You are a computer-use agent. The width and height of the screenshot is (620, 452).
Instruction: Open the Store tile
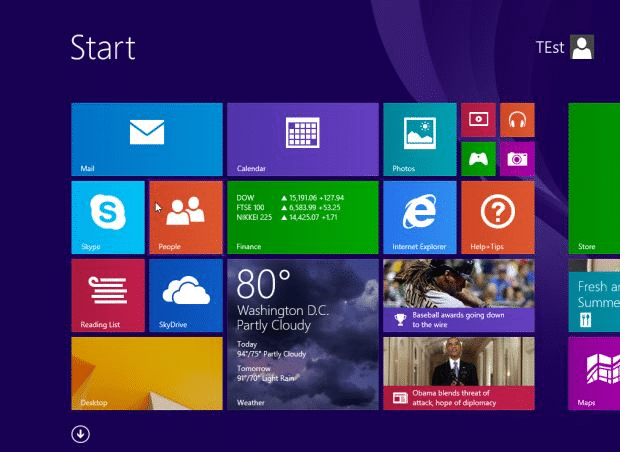pyautogui.click(x=594, y=178)
